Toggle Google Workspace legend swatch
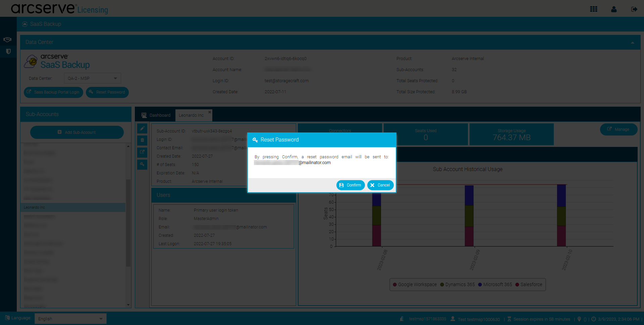The height and width of the screenshot is (325, 644). 395,285
